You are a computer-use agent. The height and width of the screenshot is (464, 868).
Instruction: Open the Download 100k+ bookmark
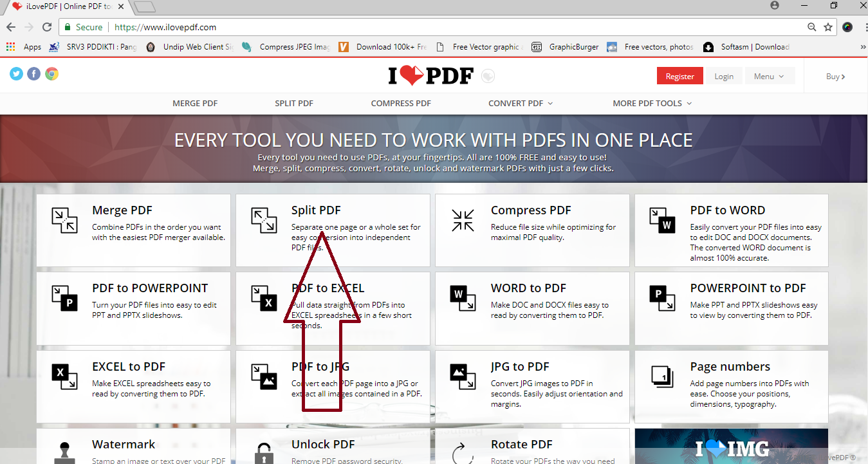(383, 47)
